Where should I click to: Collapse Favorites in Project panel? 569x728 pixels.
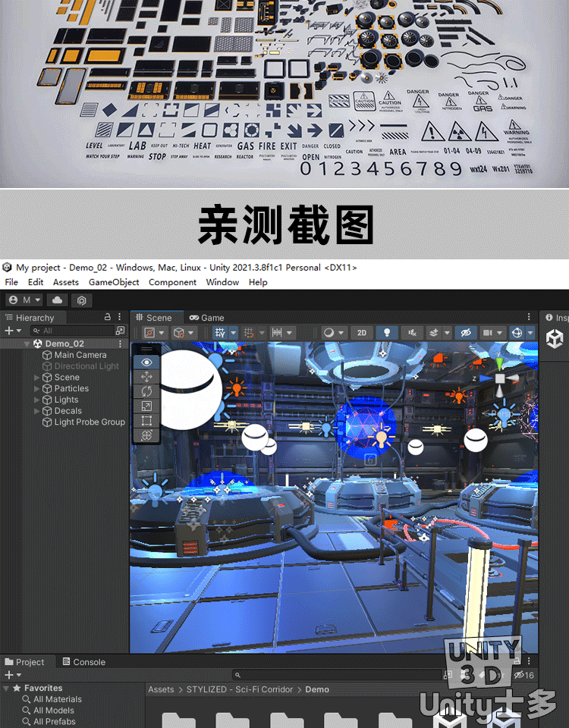(x=6, y=688)
